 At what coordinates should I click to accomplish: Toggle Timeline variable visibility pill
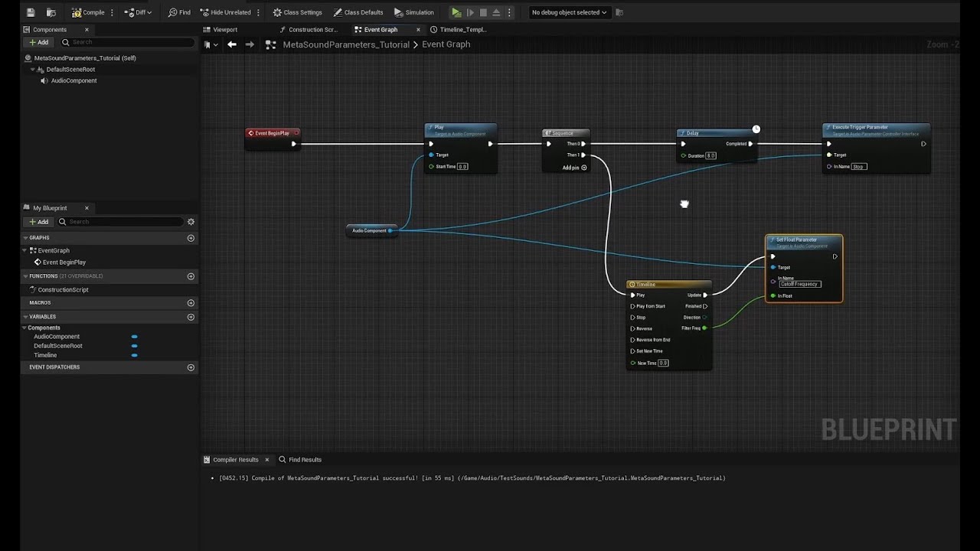pos(135,355)
